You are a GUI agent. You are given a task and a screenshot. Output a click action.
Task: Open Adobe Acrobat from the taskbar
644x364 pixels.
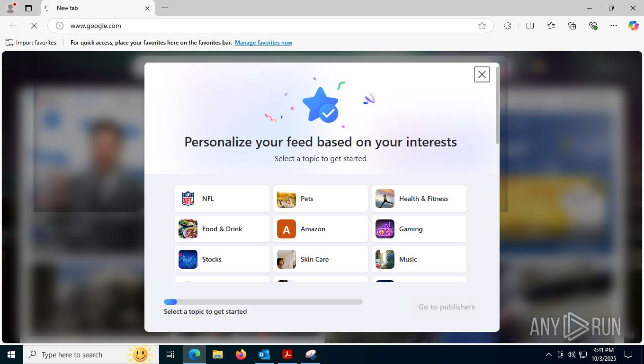pyautogui.click(x=287, y=355)
